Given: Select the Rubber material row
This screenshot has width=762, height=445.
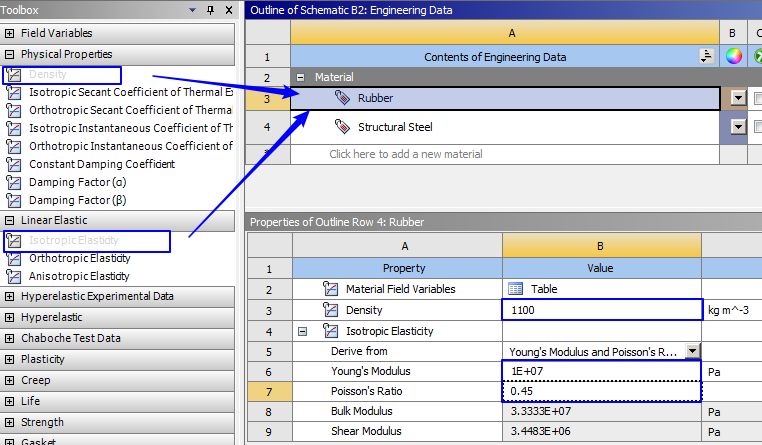Looking at the screenshot, I should (x=505, y=98).
